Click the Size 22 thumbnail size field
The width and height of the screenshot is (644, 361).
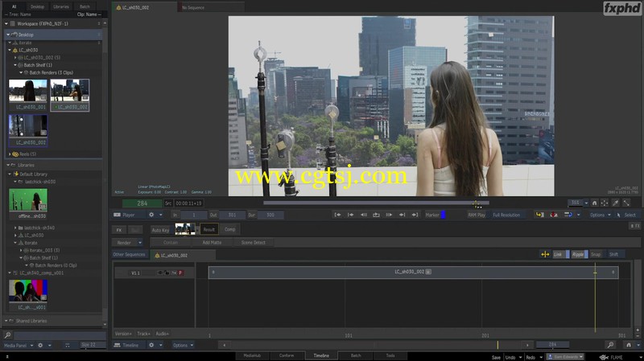(93, 345)
